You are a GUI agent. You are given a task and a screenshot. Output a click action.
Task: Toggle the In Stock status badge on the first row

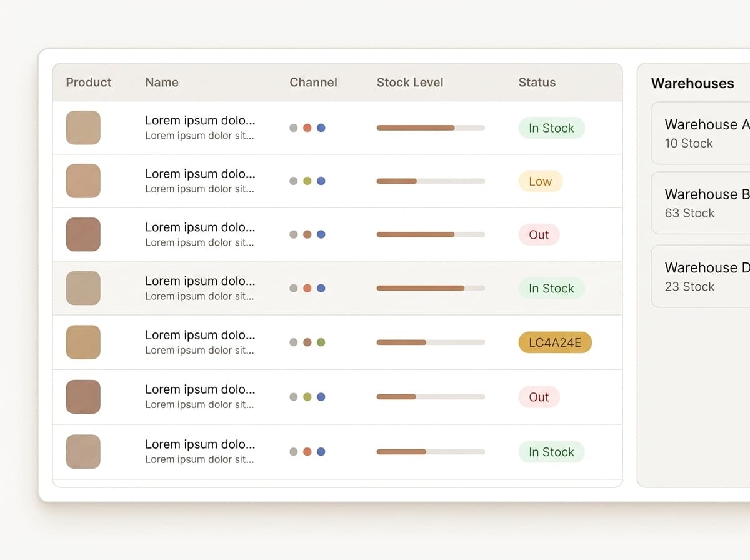pos(551,127)
